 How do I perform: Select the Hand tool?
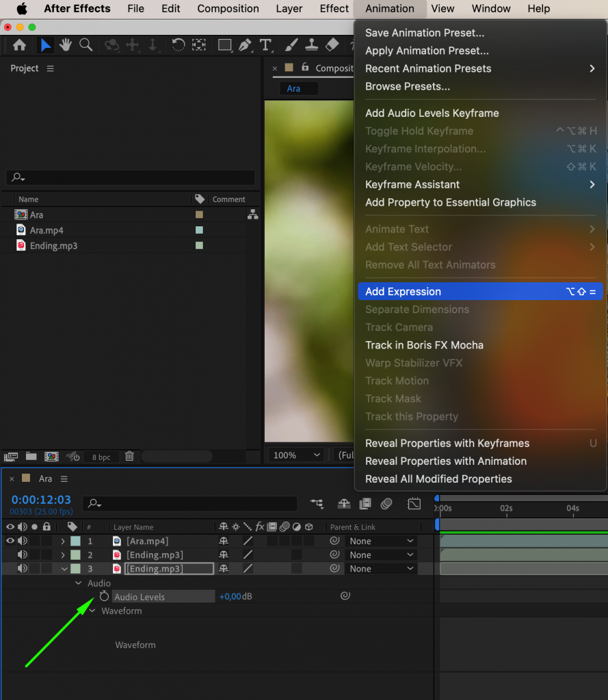(x=65, y=44)
